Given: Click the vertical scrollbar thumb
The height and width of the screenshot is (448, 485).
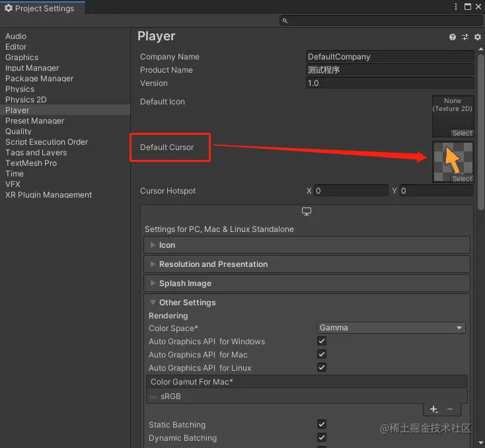Looking at the screenshot, I should 480,132.
